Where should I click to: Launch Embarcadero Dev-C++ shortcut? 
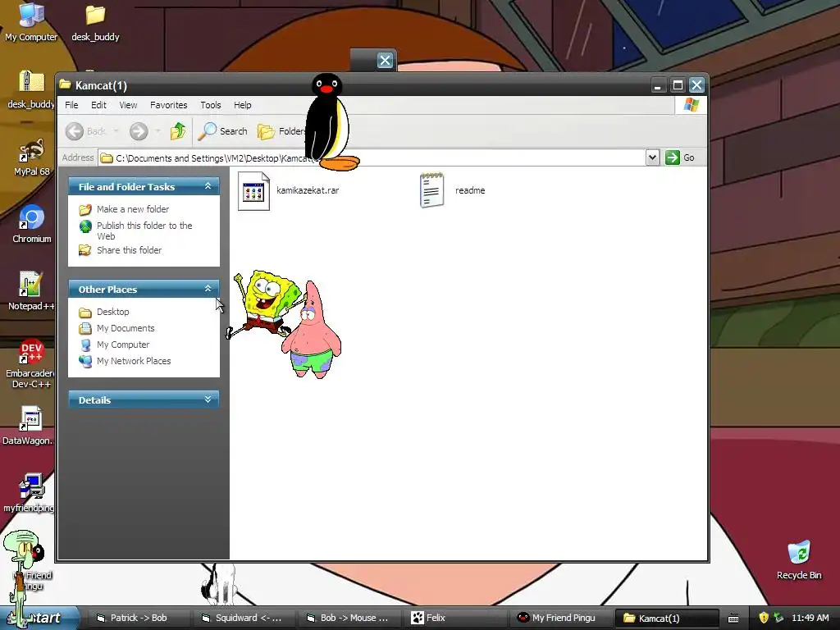pyautogui.click(x=30, y=363)
